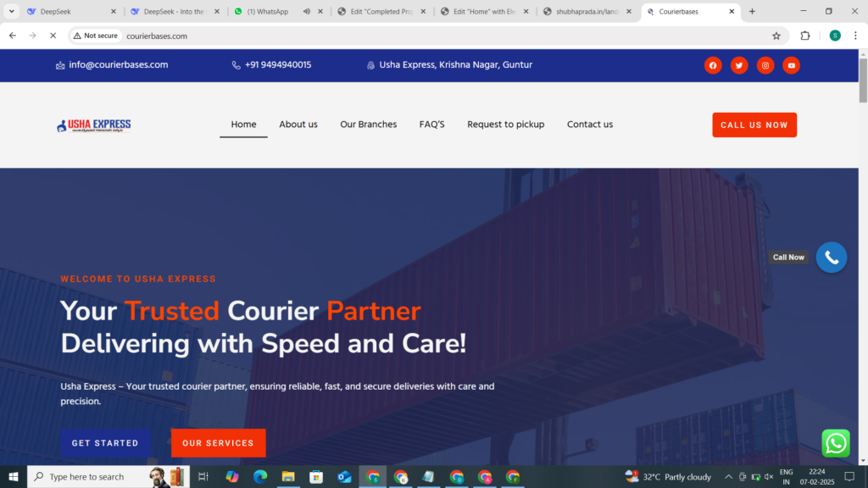
Task: Click the taskbar clock showing 22:24
Action: [816, 476]
